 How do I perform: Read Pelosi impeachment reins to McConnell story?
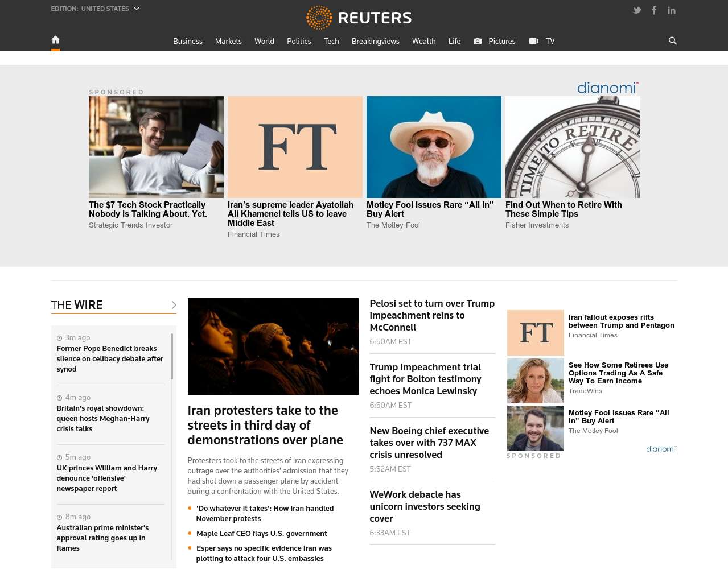[x=432, y=315]
